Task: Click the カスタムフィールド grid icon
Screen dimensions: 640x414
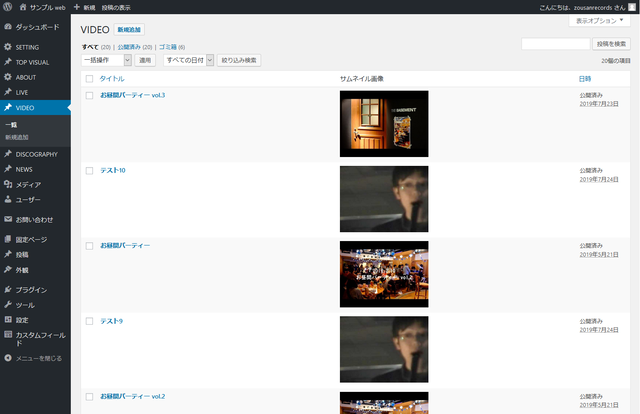Action: pos(8,334)
